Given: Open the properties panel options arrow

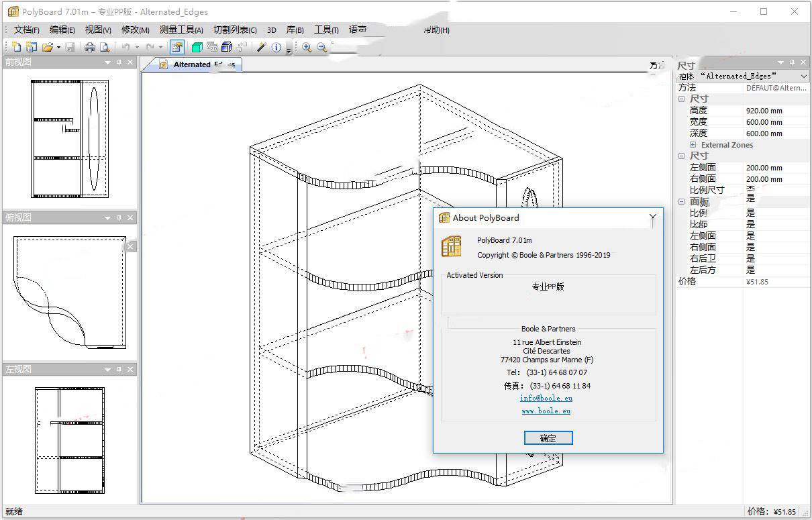Looking at the screenshot, I should click(x=780, y=62).
